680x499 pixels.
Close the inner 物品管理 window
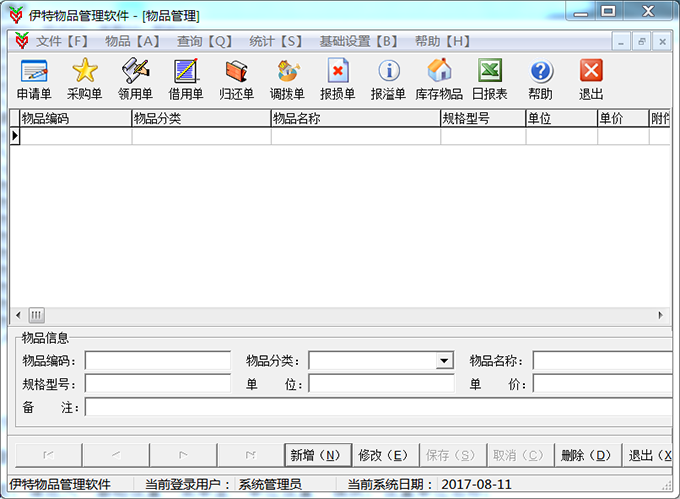(662, 42)
